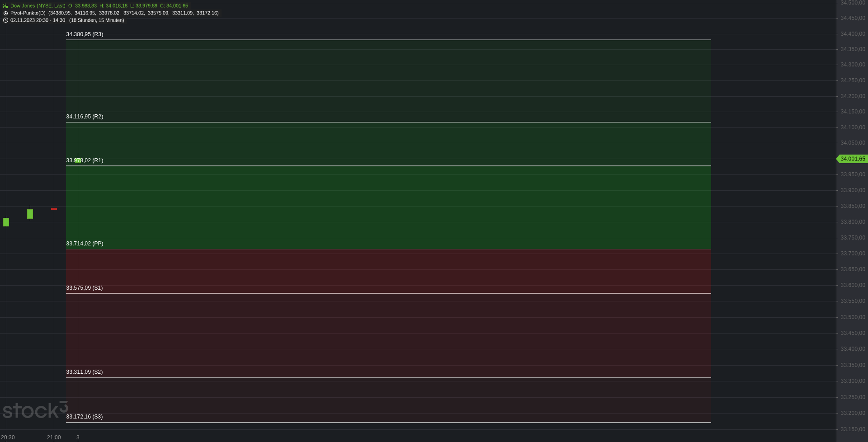
Task: Select the 34.116,95 (R2) pivot line label
Action: coord(85,117)
